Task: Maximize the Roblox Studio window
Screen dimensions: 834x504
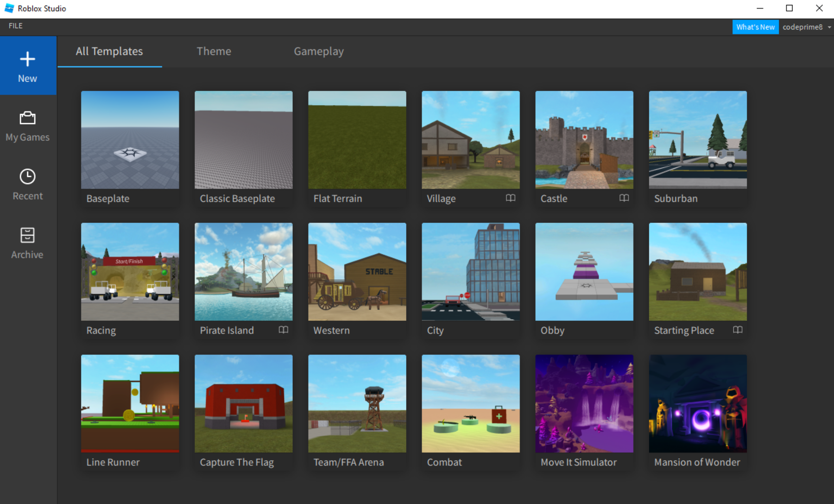Action: 789,8
